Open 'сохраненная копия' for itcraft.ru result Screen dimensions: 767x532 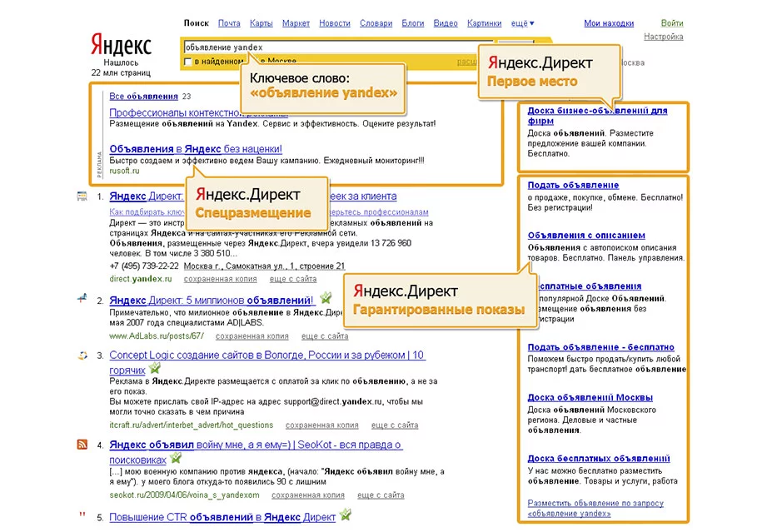(321, 425)
